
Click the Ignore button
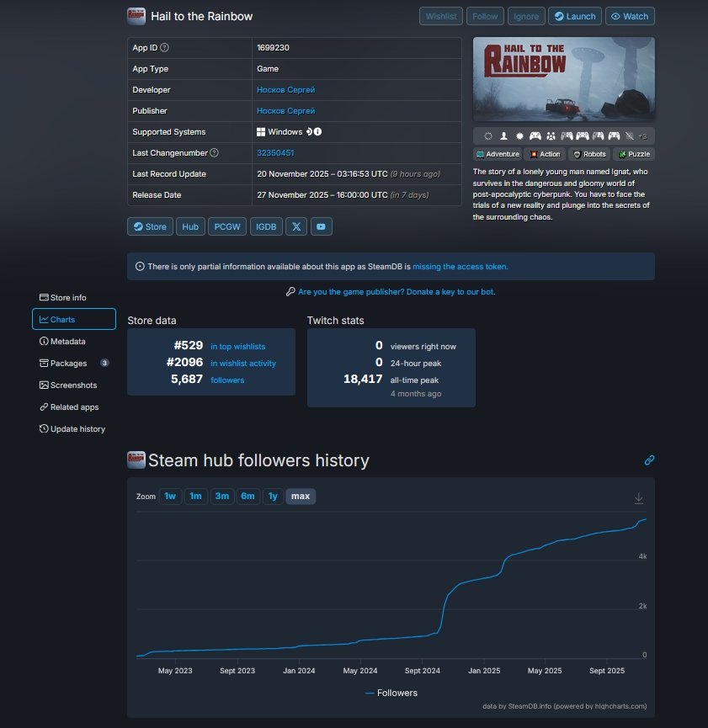click(x=526, y=16)
